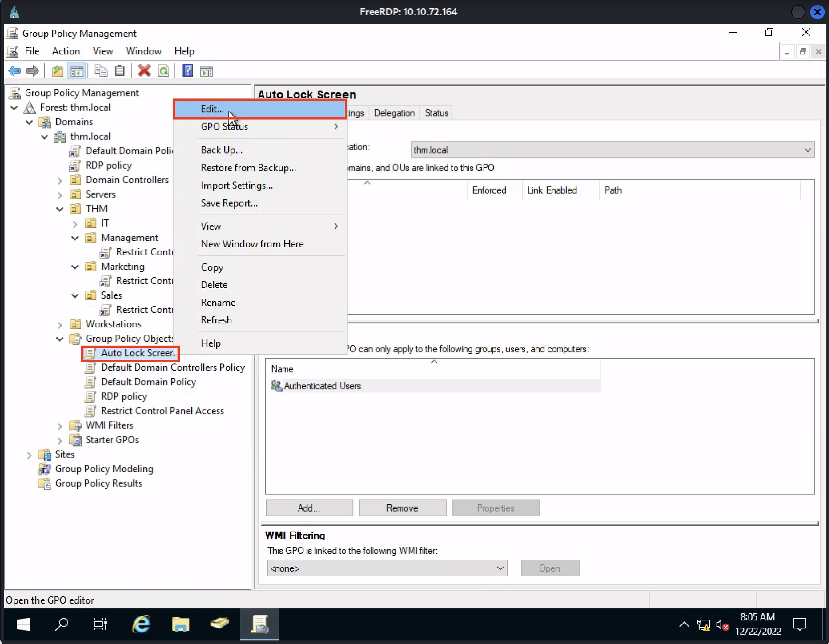829x644 pixels.
Task: Click the taskbar Search magnifier icon
Action: [x=62, y=624]
